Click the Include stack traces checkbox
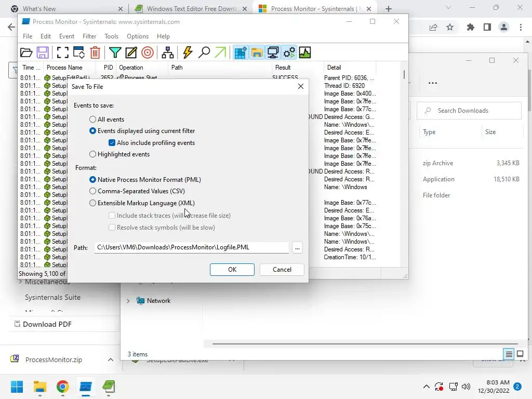 pyautogui.click(x=112, y=215)
